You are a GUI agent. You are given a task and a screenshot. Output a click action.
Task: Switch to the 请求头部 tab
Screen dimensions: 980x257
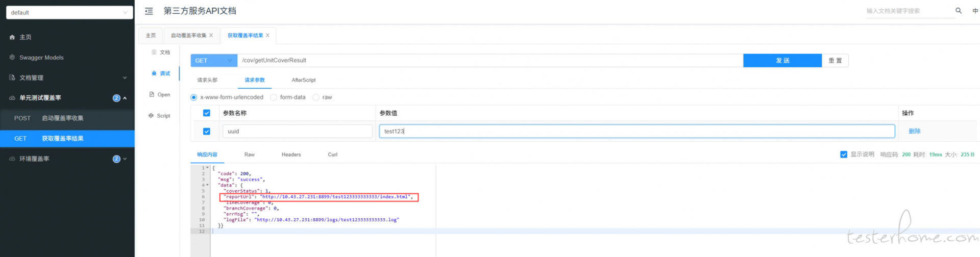coord(207,80)
